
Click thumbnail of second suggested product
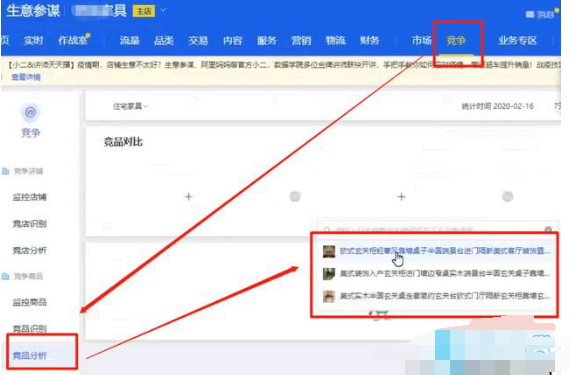(x=329, y=274)
